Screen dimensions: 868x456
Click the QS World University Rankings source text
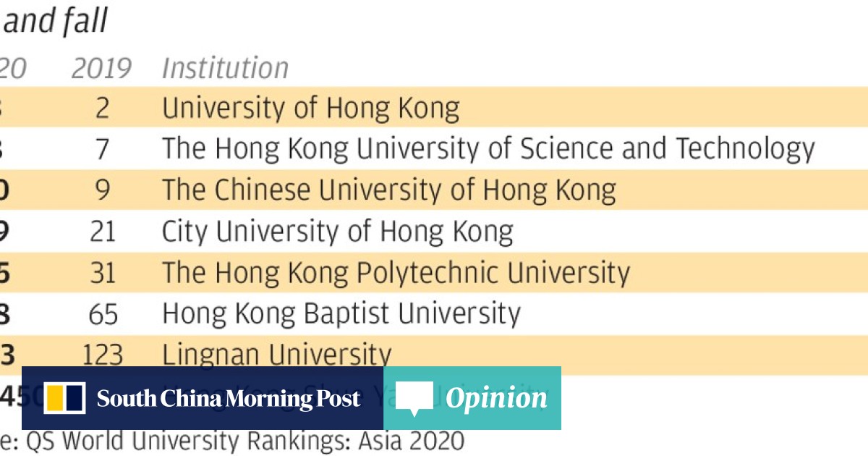click(239, 441)
